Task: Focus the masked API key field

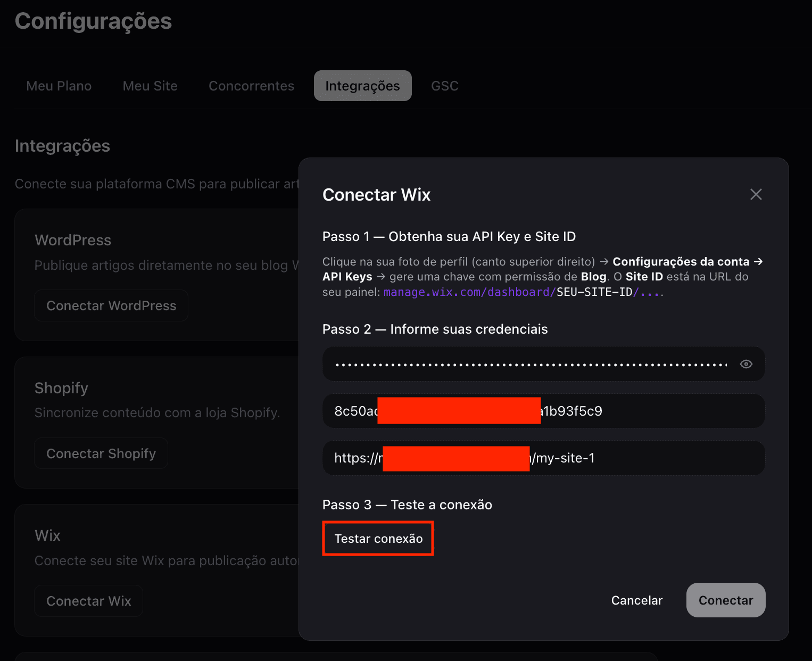Action: point(543,364)
